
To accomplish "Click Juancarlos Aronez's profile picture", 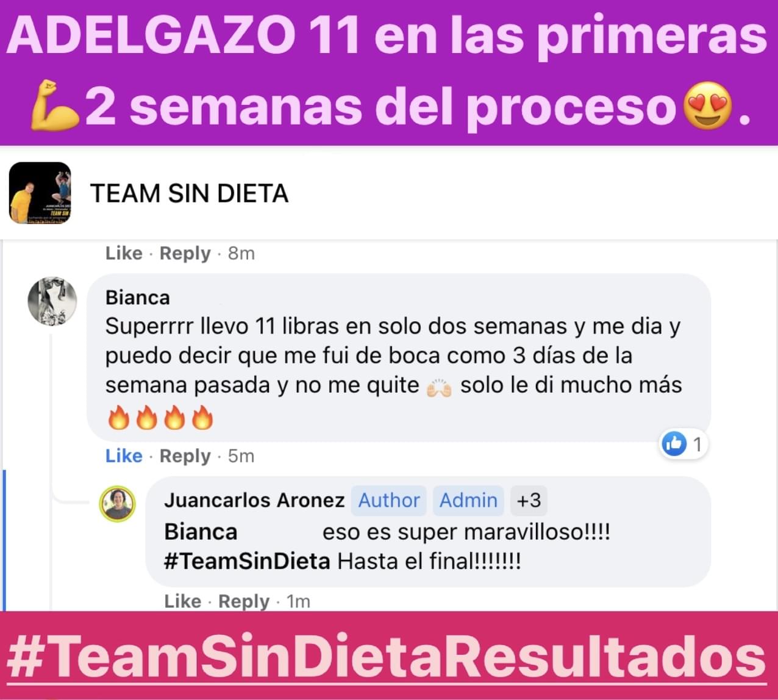I will (118, 504).
